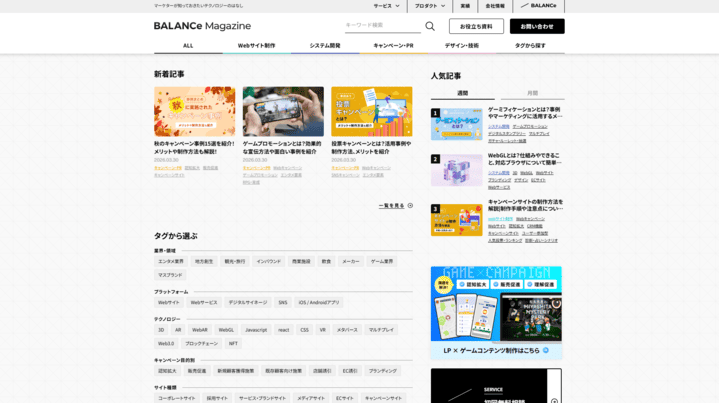This screenshot has width=719, height=403.
Task: Select the CSS tag
Action: [x=304, y=330]
